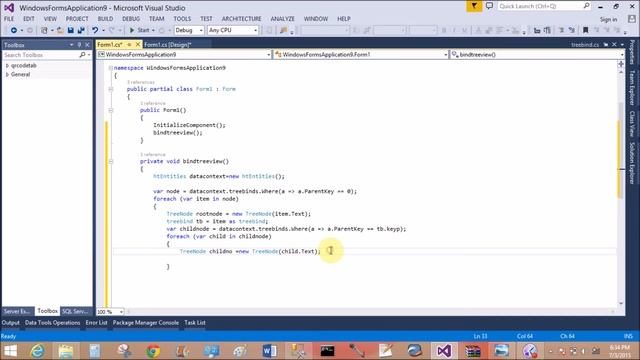Open the TEAM menu
Screen dimensions: 640x360
pos(156,19)
